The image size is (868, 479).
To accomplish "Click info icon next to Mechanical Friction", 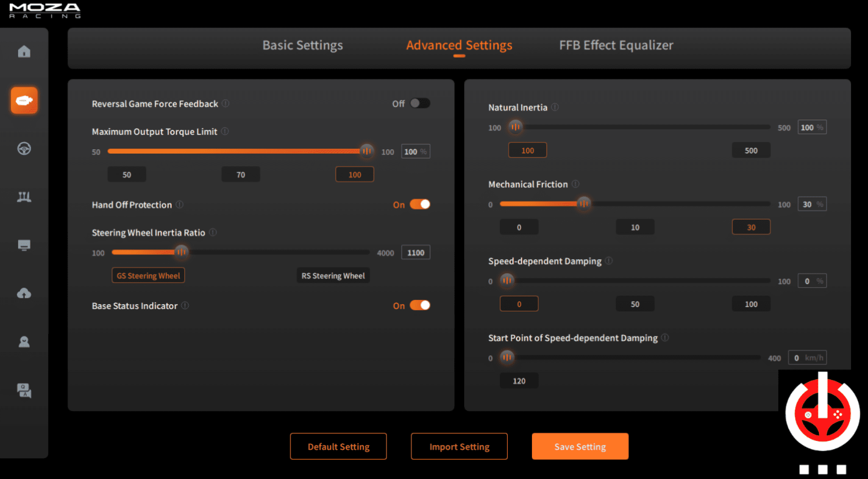I will (x=575, y=184).
